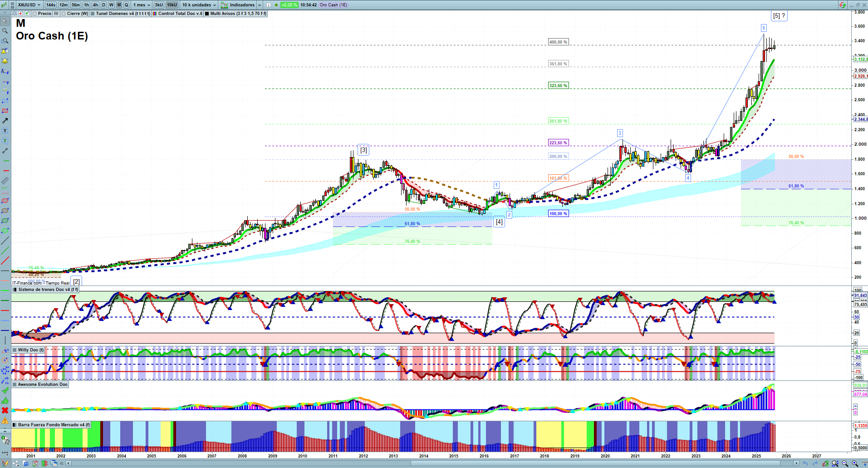Pick the green checkmark marker tool
Viewport: 868px width, 468px height.
tap(5, 390)
